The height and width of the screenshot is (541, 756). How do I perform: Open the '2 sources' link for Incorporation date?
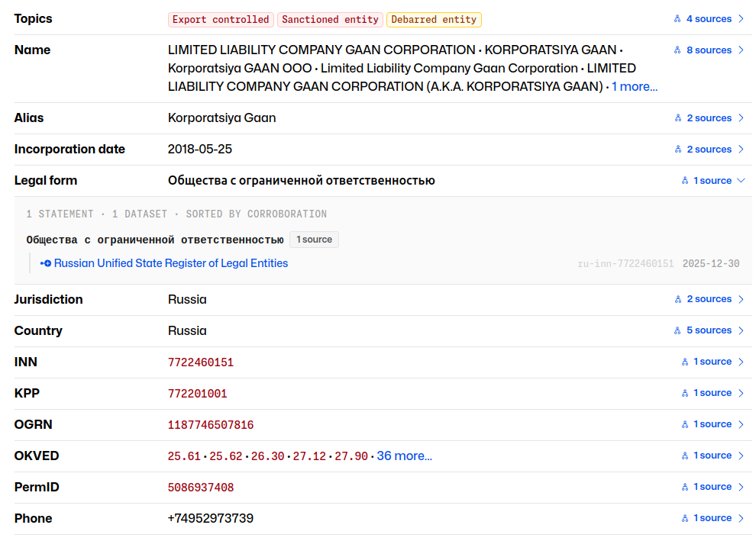pos(709,150)
